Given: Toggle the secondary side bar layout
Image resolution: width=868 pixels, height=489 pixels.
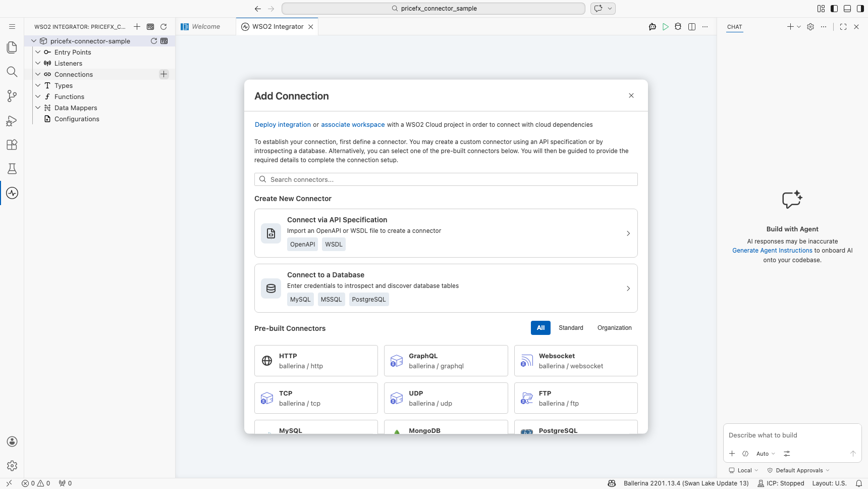Looking at the screenshot, I should tap(860, 9).
